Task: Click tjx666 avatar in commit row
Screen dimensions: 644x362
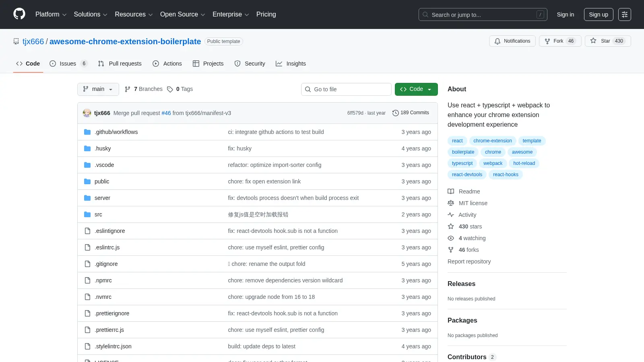Action: 87,113
